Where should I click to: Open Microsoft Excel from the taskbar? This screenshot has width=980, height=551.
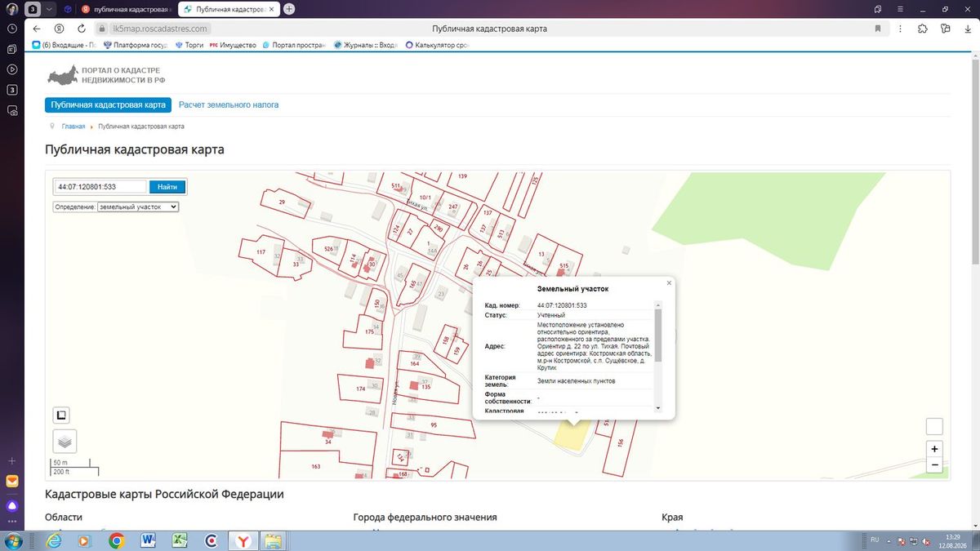click(179, 540)
